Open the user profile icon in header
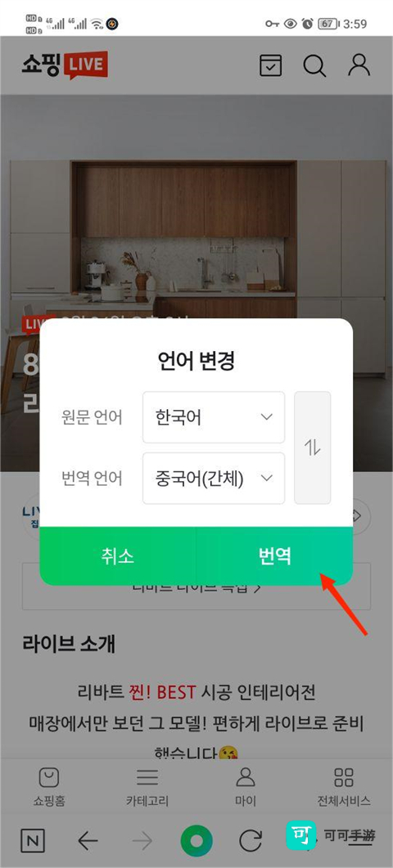This screenshot has height=868, width=393. coord(359,65)
